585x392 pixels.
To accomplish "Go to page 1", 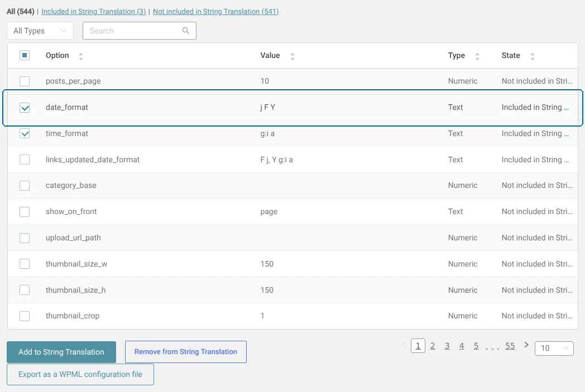I will (x=418, y=346).
